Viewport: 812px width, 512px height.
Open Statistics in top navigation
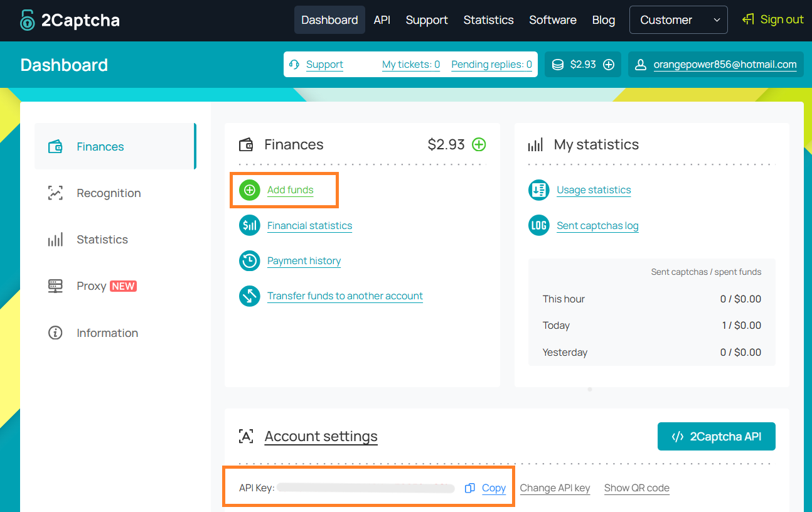tap(488, 20)
